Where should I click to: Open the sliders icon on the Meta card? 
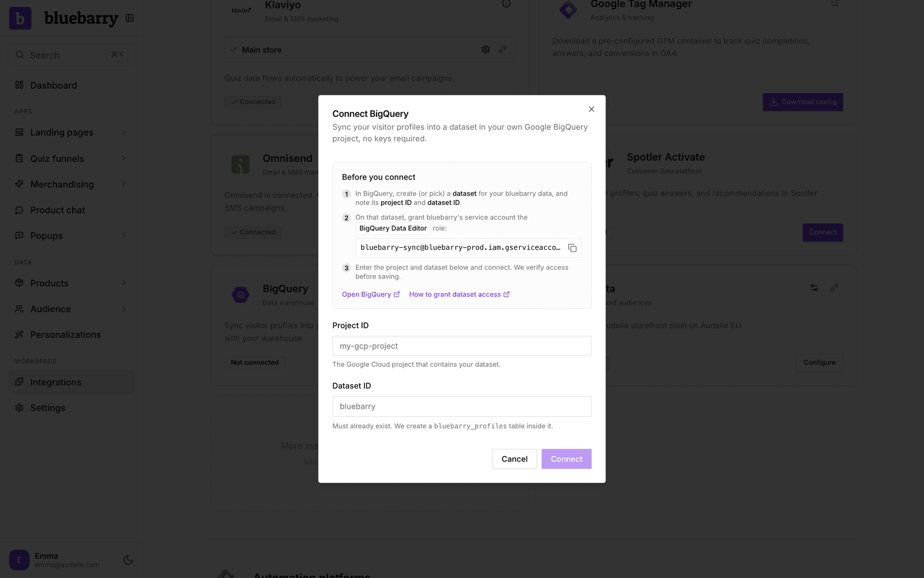tap(814, 288)
